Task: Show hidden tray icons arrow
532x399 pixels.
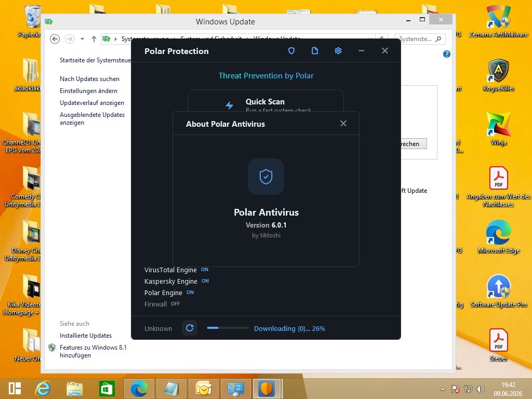Action: tap(443, 389)
